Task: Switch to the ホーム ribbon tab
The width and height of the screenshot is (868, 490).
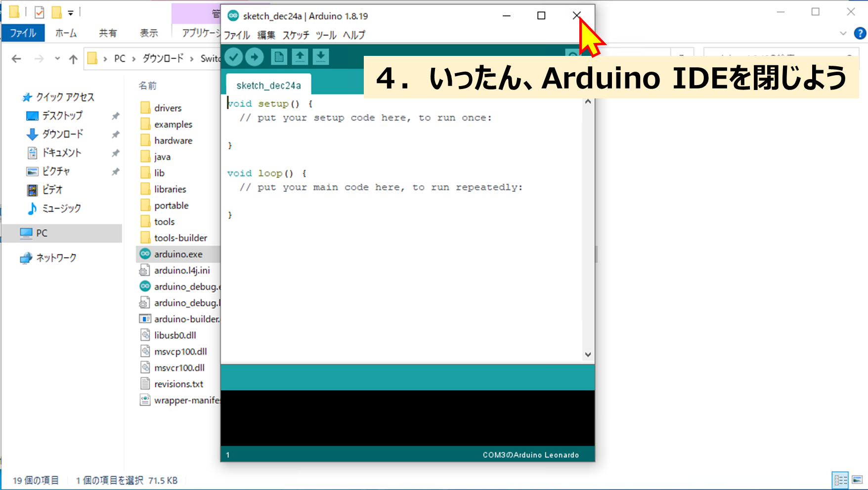Action: [x=66, y=33]
